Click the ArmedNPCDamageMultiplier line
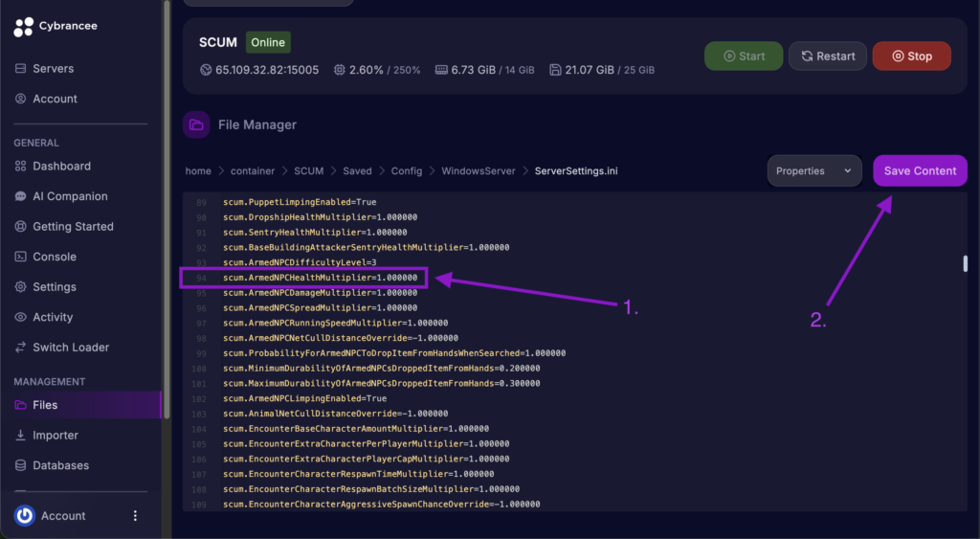Image resolution: width=980 pixels, height=539 pixels. point(320,293)
